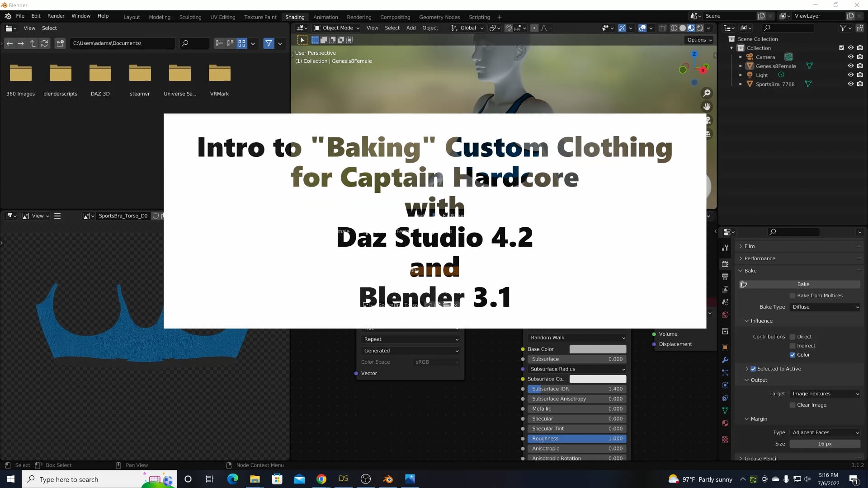Image resolution: width=868 pixels, height=488 pixels.
Task: Refresh the file browser listing
Action: (x=44, y=43)
